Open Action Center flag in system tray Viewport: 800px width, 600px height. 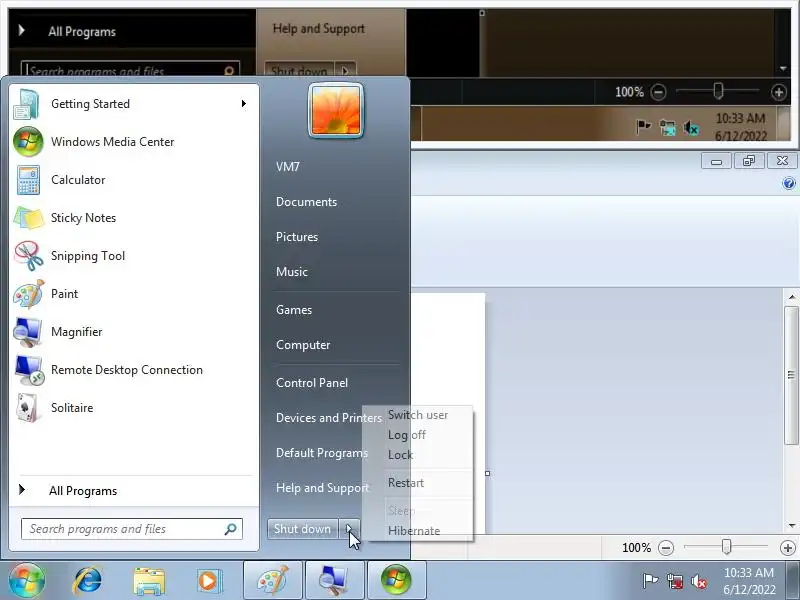(650, 581)
